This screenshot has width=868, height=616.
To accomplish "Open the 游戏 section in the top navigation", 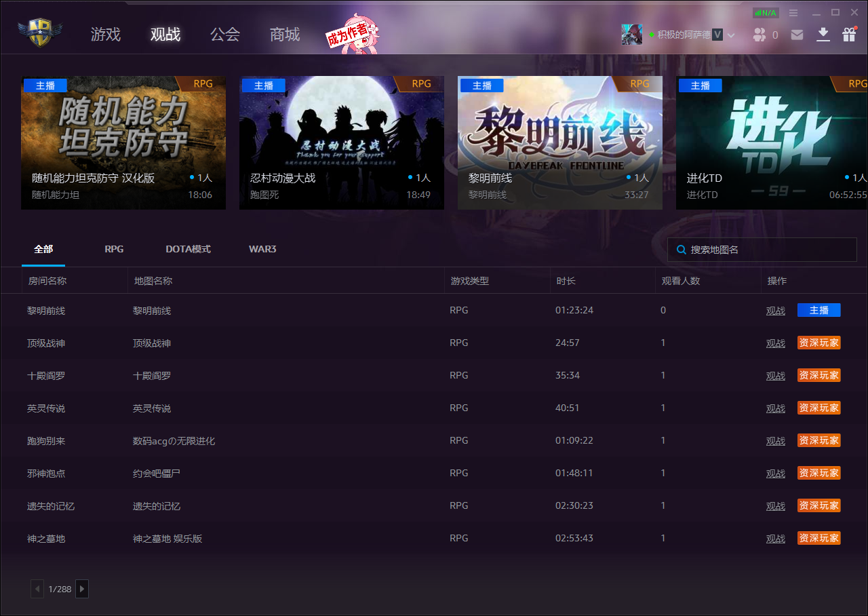I will pos(105,34).
